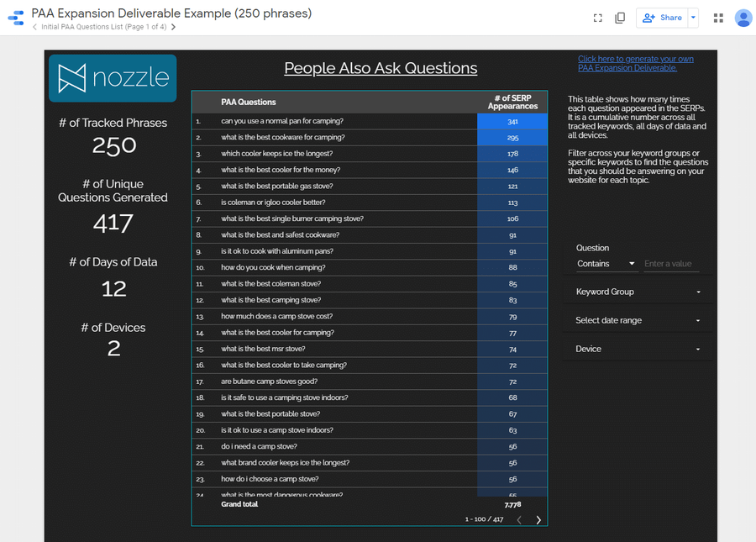Open the Contains condition dropdown
The width and height of the screenshot is (756, 542).
tap(606, 264)
